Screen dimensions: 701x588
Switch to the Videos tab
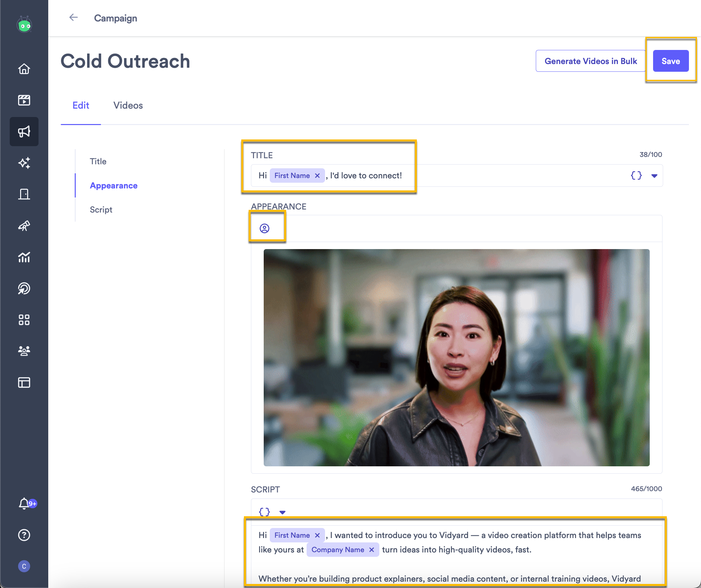pos(128,105)
